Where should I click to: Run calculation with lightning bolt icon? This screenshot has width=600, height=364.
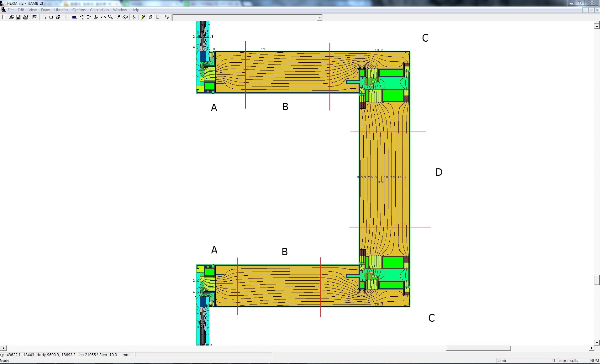[143, 17]
